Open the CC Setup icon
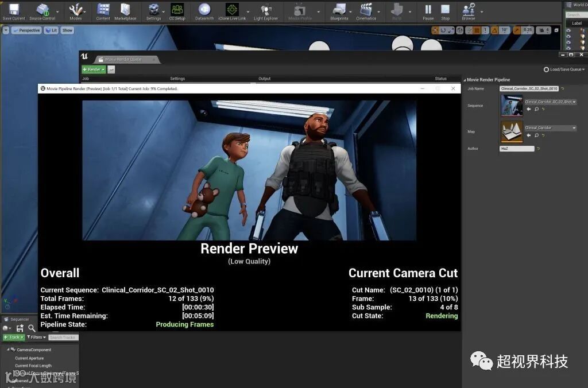Viewport: 588px width, 388px height. pyautogui.click(x=177, y=12)
